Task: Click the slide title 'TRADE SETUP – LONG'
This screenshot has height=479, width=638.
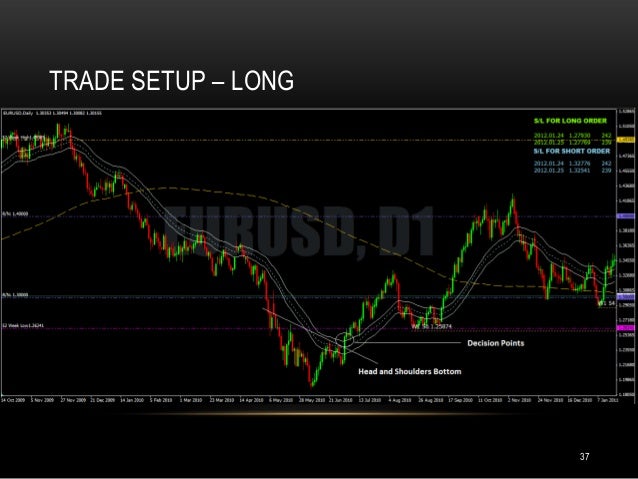Action: pos(171,80)
